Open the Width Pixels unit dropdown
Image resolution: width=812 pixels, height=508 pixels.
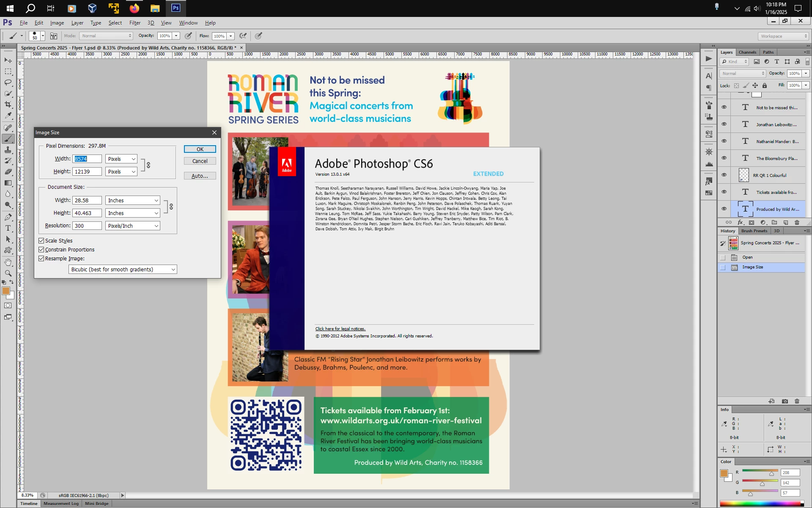pos(121,159)
